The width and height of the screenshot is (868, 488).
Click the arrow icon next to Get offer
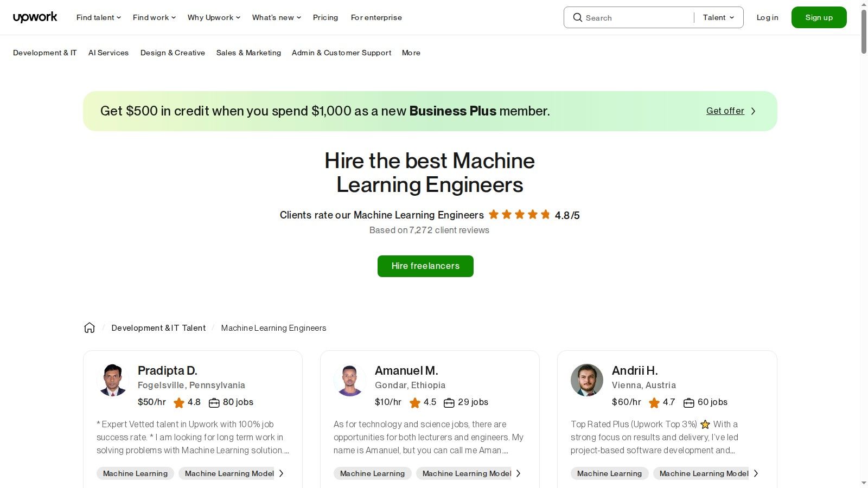point(753,111)
